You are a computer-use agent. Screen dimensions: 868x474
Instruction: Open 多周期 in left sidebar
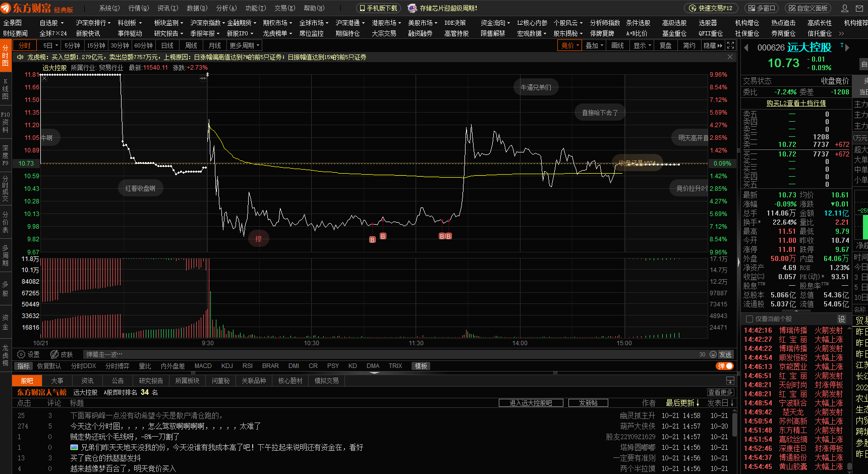click(6, 255)
